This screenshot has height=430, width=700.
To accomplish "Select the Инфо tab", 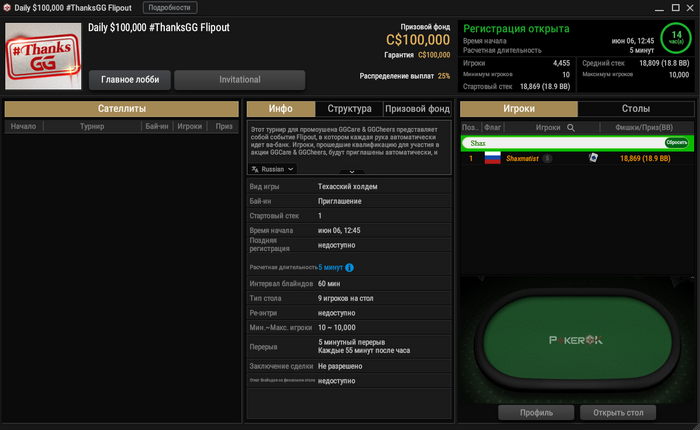I will 281,109.
